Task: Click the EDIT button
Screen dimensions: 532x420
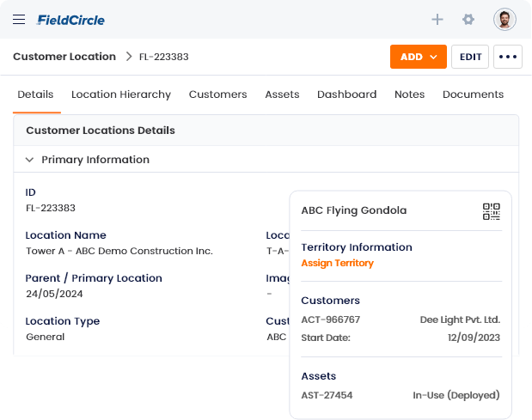Action: tap(470, 57)
